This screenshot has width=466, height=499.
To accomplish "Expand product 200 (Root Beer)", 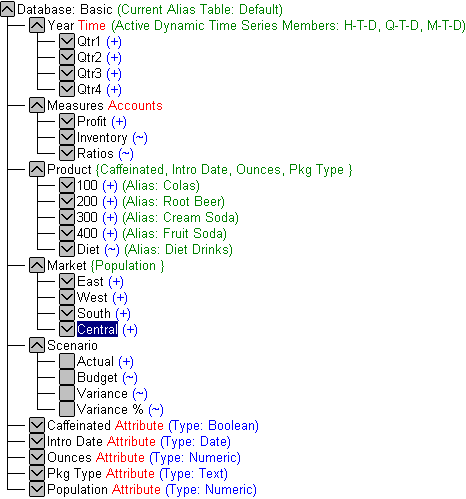I will (x=67, y=201).
